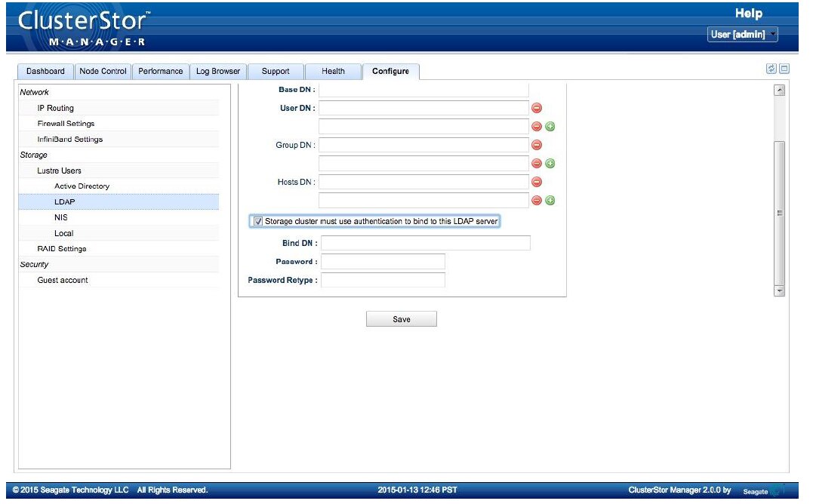The height and width of the screenshot is (504, 813).
Task: Switch to the Node Control tab
Action: 103,71
